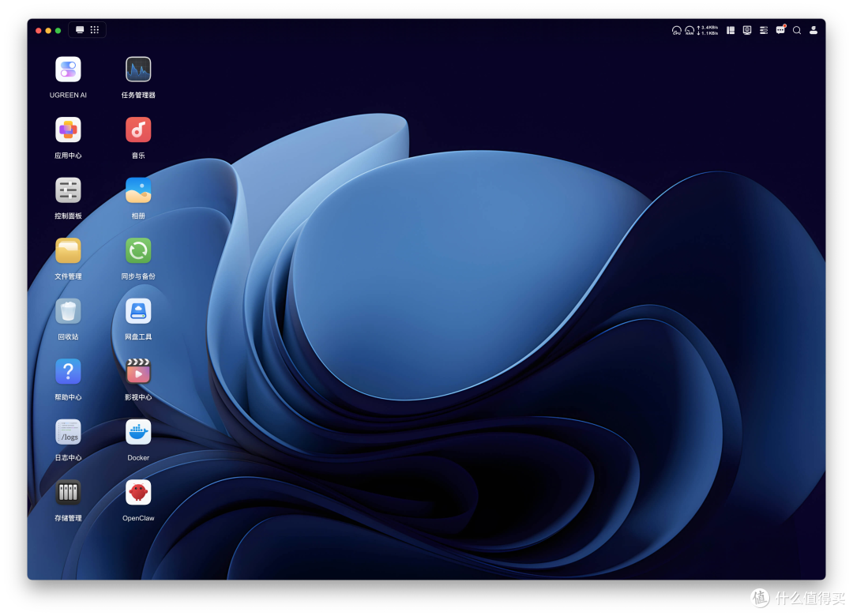Open 应用中心 app center
Viewport: 853px width, 616px height.
[x=68, y=130]
